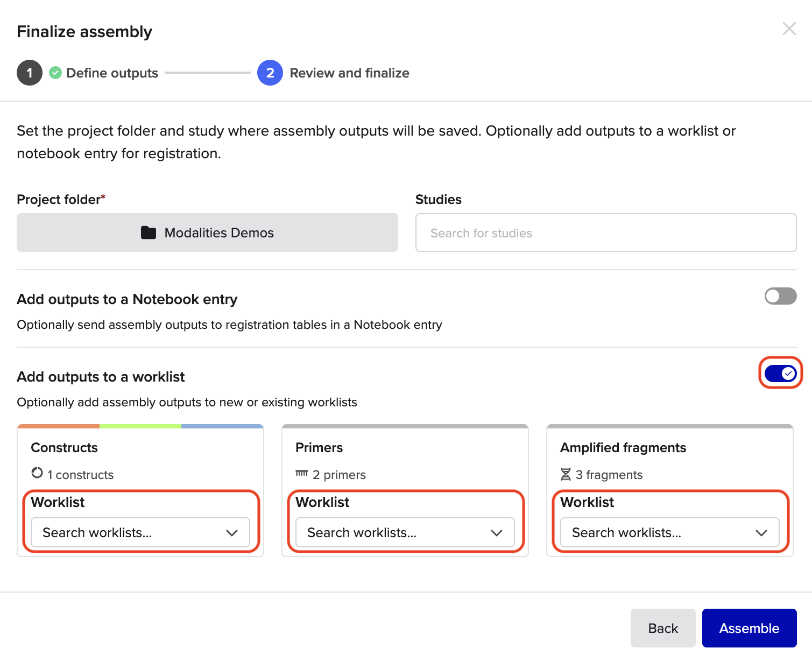Click the green checkmark on Define outputs step

55,73
